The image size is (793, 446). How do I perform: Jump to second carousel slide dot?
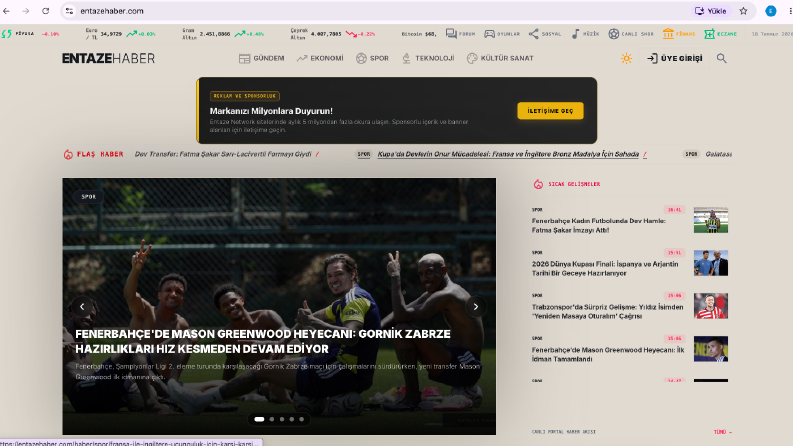[272, 419]
